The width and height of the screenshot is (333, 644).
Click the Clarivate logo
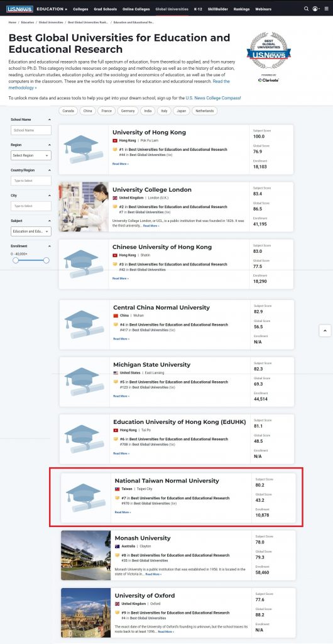(269, 80)
